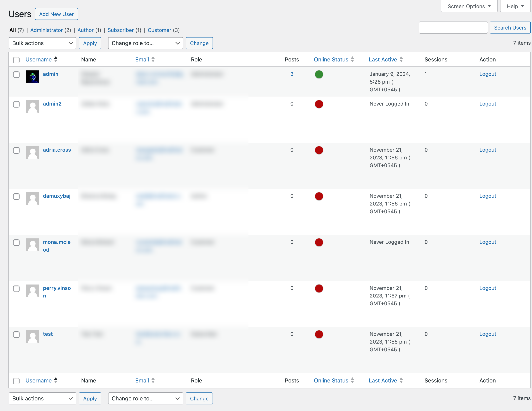Click the Search Users button
The width and height of the screenshot is (532, 411).
click(510, 28)
